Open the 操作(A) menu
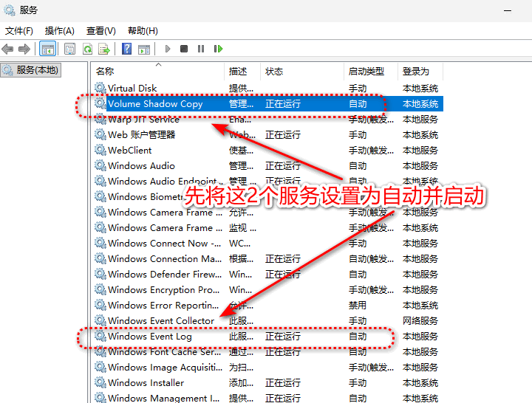Screen dimensions: 532x403 pyautogui.click(x=60, y=31)
